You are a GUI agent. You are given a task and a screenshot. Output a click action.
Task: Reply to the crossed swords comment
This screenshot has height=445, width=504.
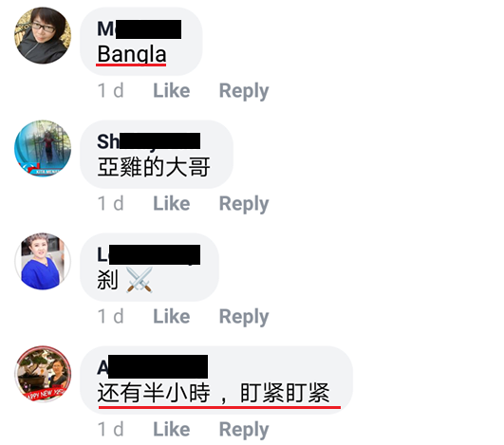click(x=244, y=318)
